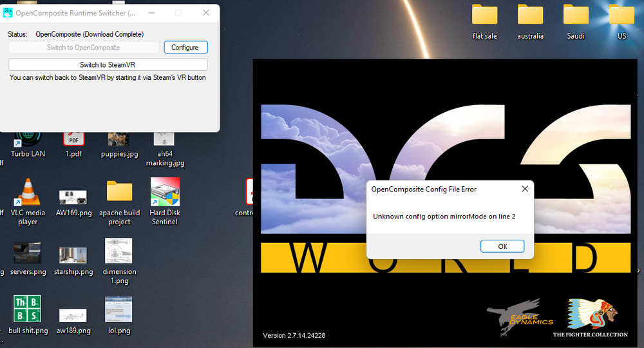
Task: Select the Saudi folder
Action: 576,23
